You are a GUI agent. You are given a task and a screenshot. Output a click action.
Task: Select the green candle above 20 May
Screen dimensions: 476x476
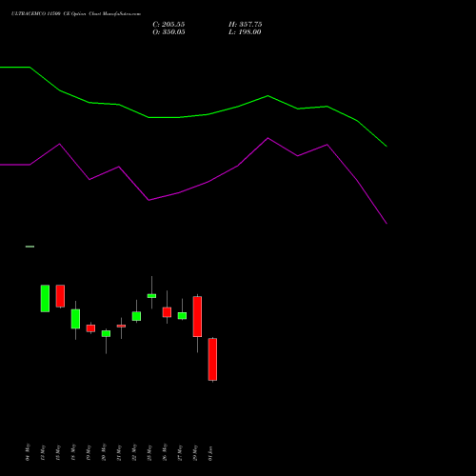106,333
